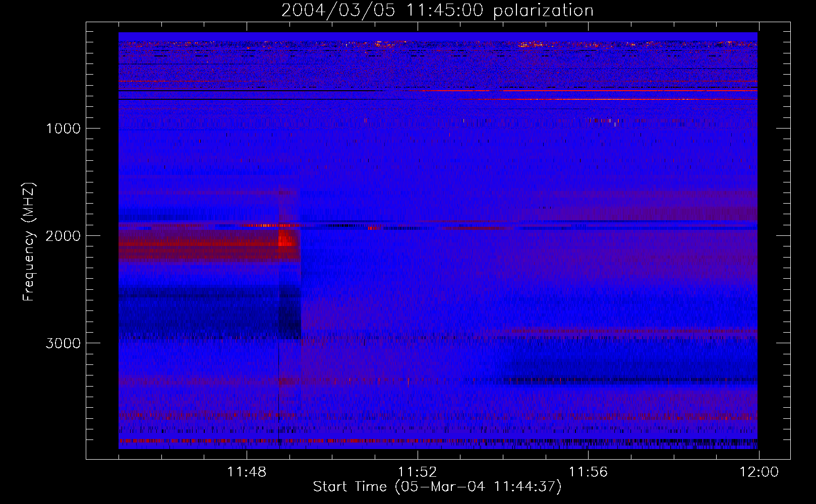This screenshot has height=504, width=816.
Task: Click the '11:52' time axis label
Action: coord(417,472)
